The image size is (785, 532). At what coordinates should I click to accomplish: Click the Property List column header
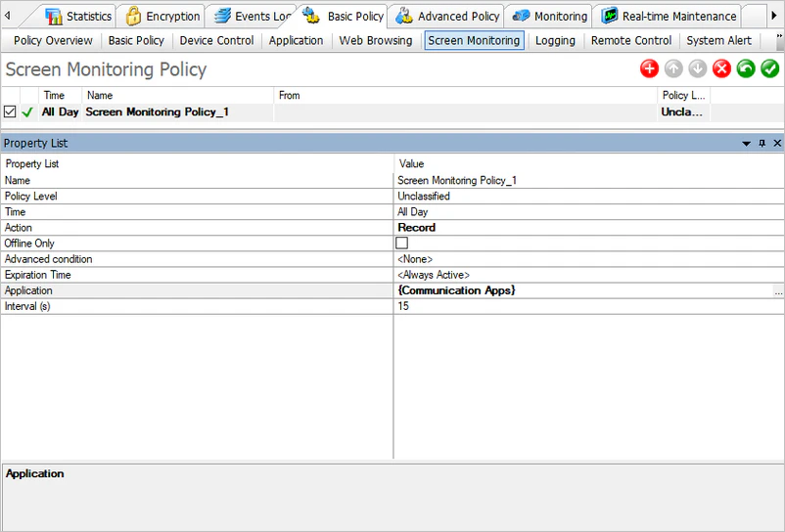(198, 163)
